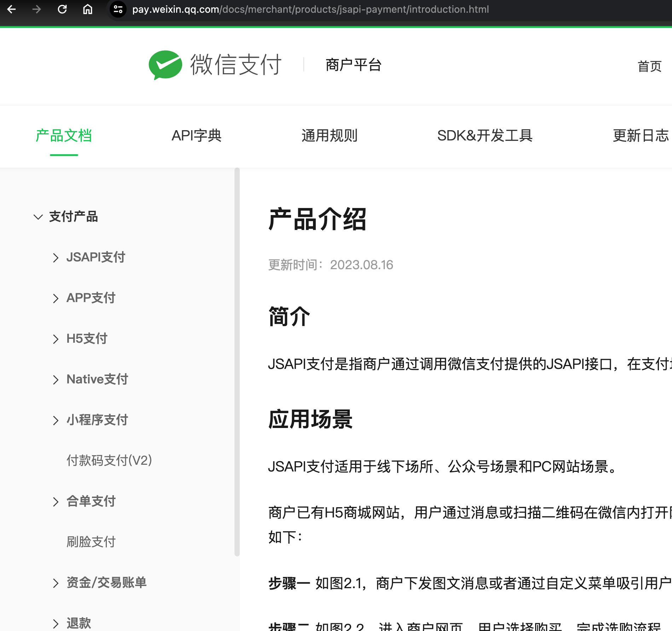Click the WeChat Pay green logo
This screenshot has width=672, height=631.
[165, 65]
